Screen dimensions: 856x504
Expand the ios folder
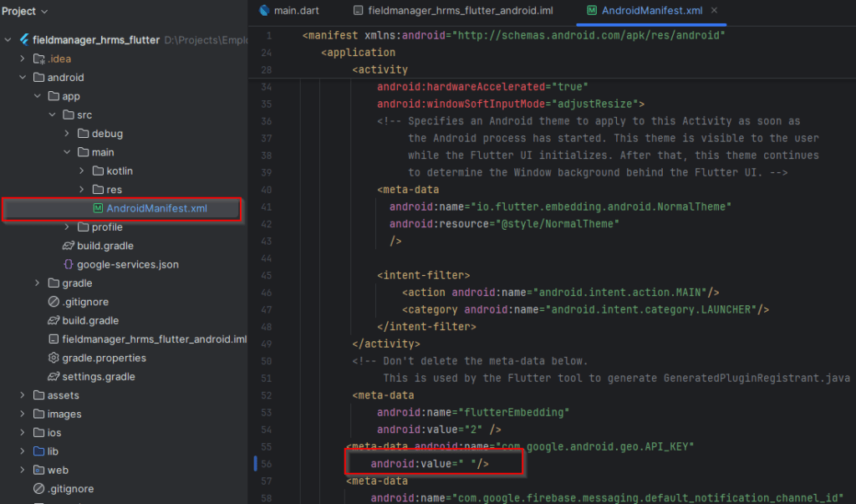click(23, 432)
